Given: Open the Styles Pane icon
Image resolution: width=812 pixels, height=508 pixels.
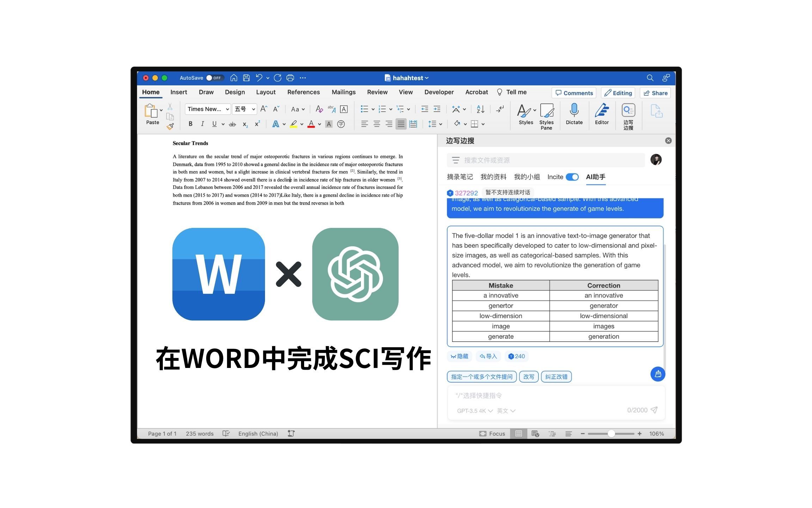Looking at the screenshot, I should click(x=546, y=111).
